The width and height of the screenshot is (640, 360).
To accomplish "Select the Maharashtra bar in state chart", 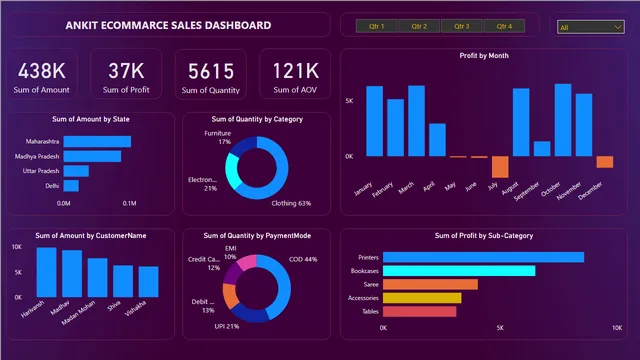I will (97, 142).
